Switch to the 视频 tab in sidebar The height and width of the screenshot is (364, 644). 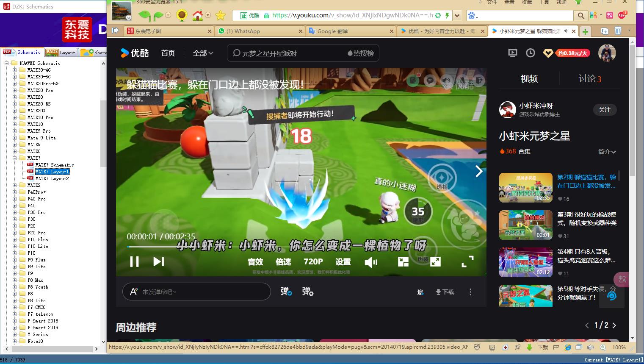[529, 78]
